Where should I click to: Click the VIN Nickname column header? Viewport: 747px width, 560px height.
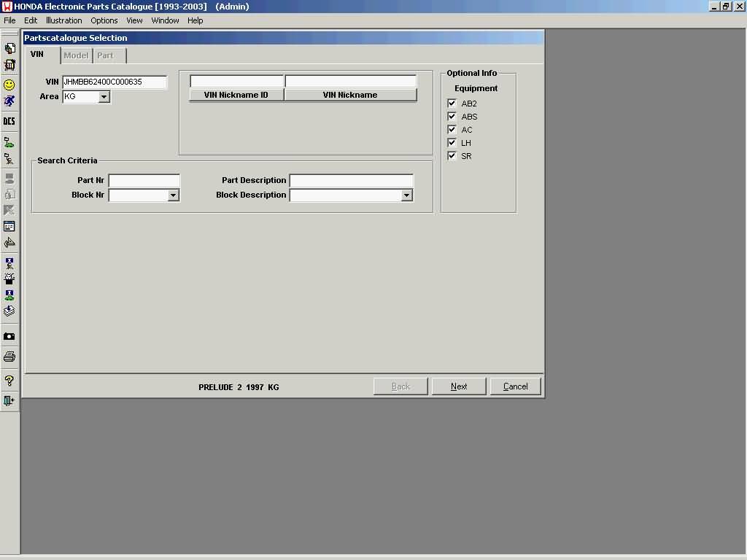[x=350, y=95]
